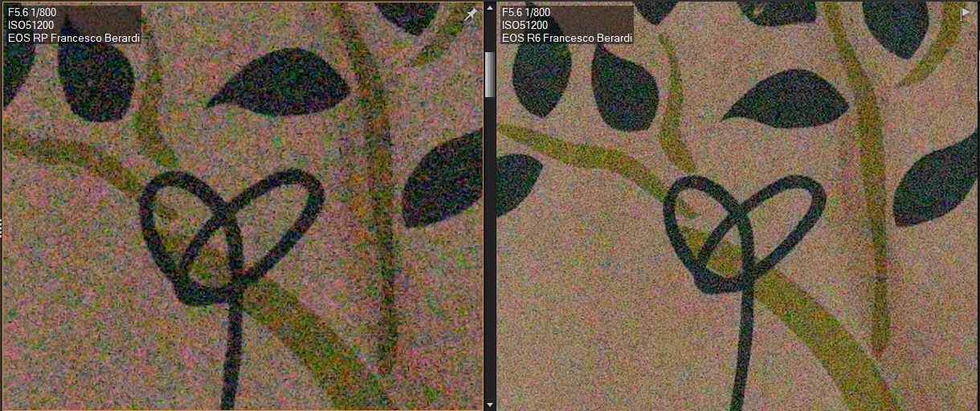Click the ISO51200 text in the right pane
This screenshot has width=980, height=411.
point(525,25)
